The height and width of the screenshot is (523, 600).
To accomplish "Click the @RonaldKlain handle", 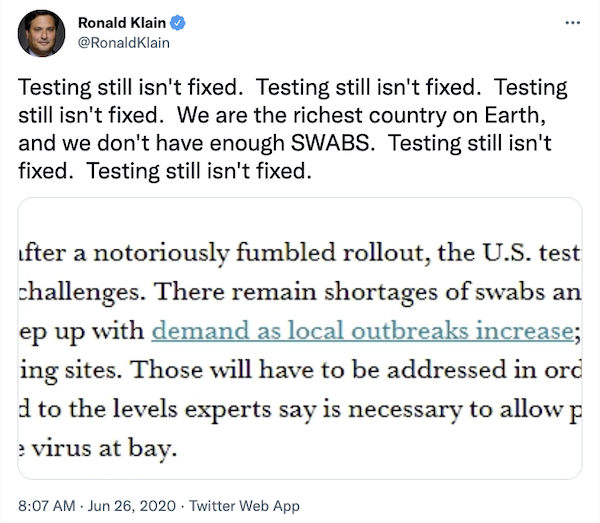I will tap(123, 42).
